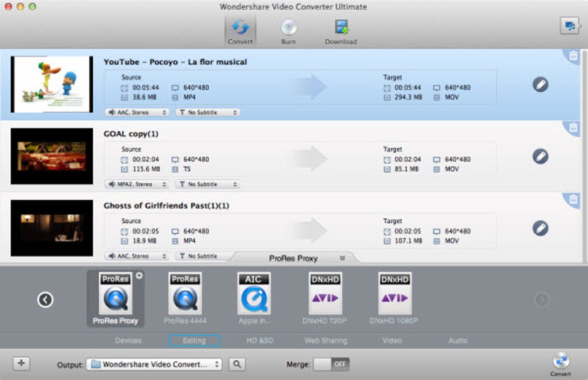
Task: Open the Convert tab in top toolbar
Action: (x=240, y=32)
